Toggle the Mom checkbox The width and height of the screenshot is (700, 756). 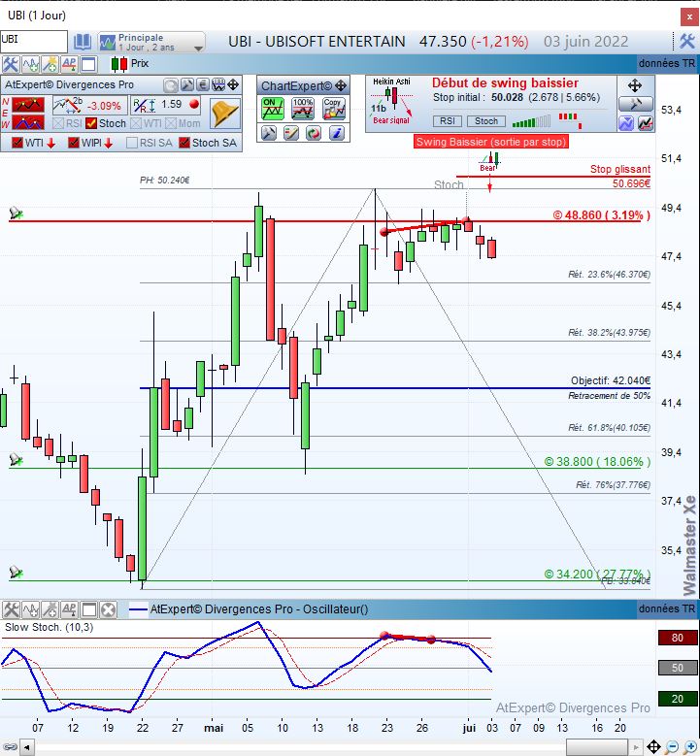171,123
